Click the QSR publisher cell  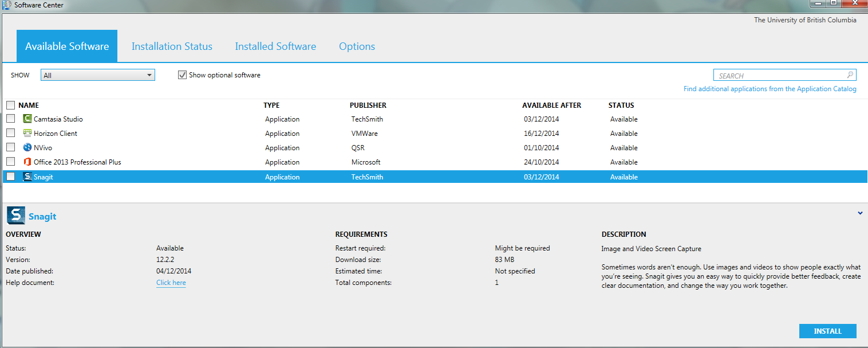(358, 148)
